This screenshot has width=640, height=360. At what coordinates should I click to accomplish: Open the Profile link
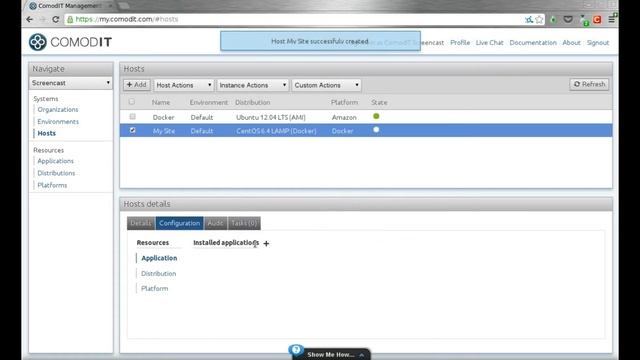pyautogui.click(x=460, y=42)
